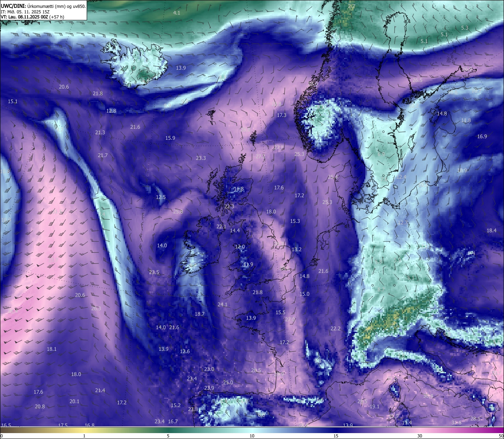504x439 pixels.
Task: Click the 15.2 value label
Action: [x=176, y=406]
